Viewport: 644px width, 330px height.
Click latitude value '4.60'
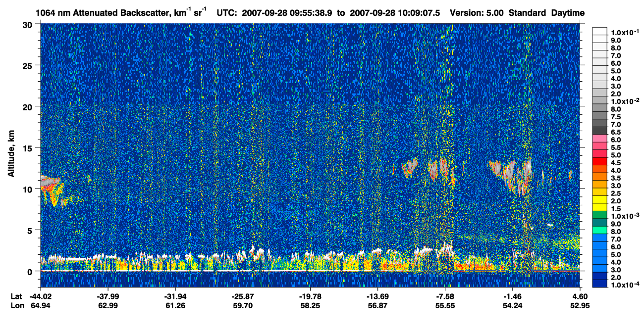[580, 296]
